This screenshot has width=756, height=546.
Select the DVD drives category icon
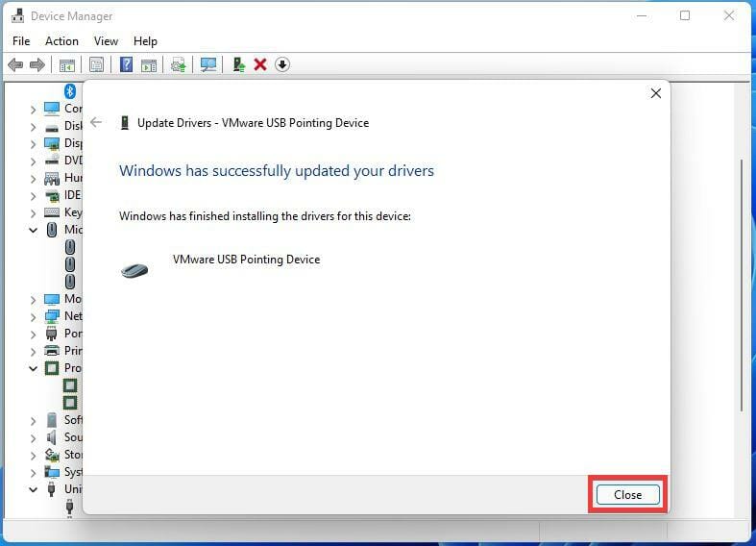(52, 161)
